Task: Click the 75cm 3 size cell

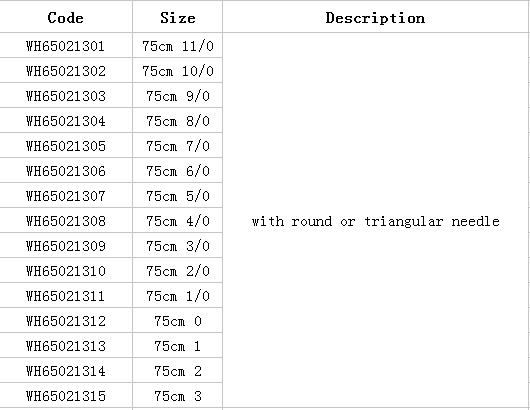Action: click(x=177, y=396)
